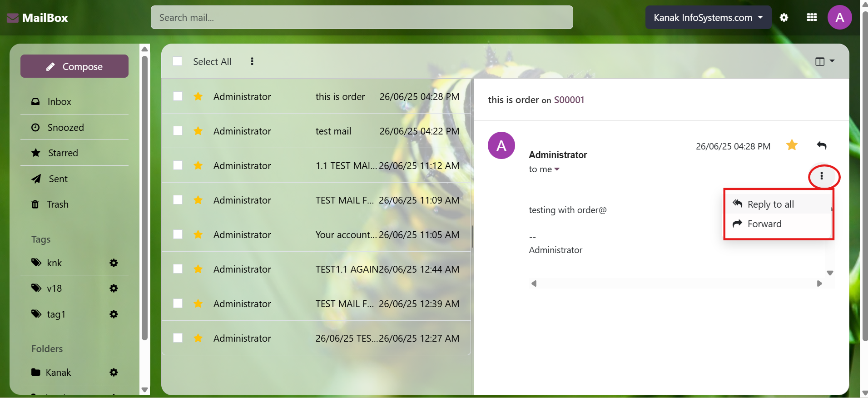Open the apps grid icon
The image size is (868, 398).
[812, 17]
